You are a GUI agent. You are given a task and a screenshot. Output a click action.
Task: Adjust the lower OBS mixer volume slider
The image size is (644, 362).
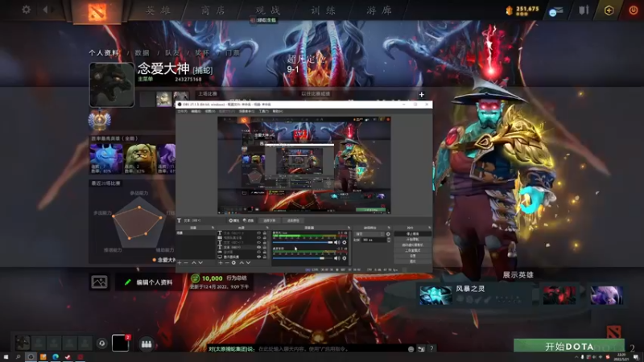coord(303,258)
